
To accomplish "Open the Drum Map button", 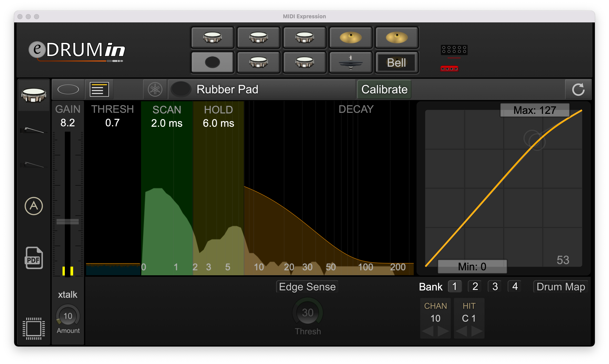I will click(x=561, y=287).
